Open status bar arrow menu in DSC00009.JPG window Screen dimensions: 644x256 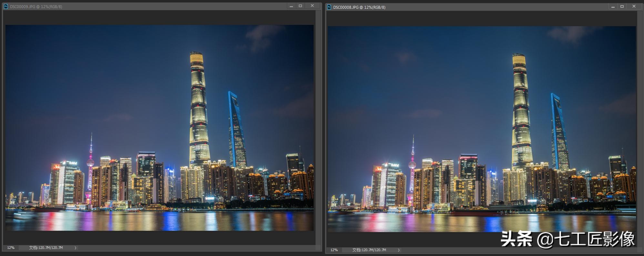[75, 248]
